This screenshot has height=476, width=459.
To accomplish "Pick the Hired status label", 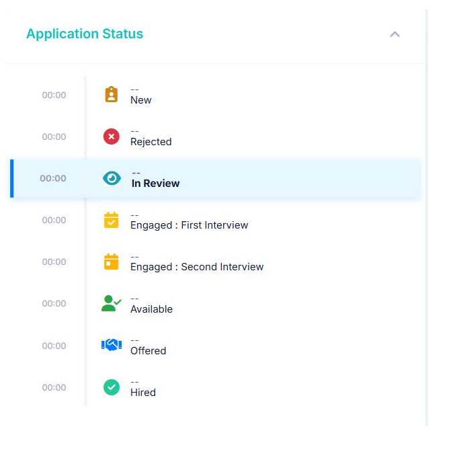I will point(142,393).
